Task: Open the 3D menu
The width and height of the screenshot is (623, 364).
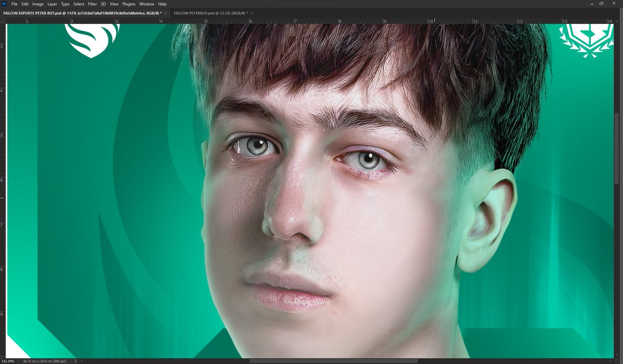Action: pos(103,4)
